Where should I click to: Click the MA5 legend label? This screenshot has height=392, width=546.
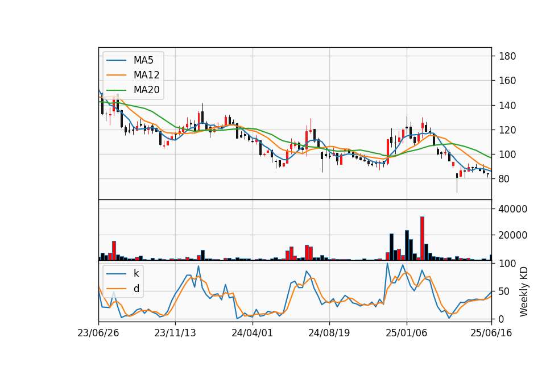point(143,60)
